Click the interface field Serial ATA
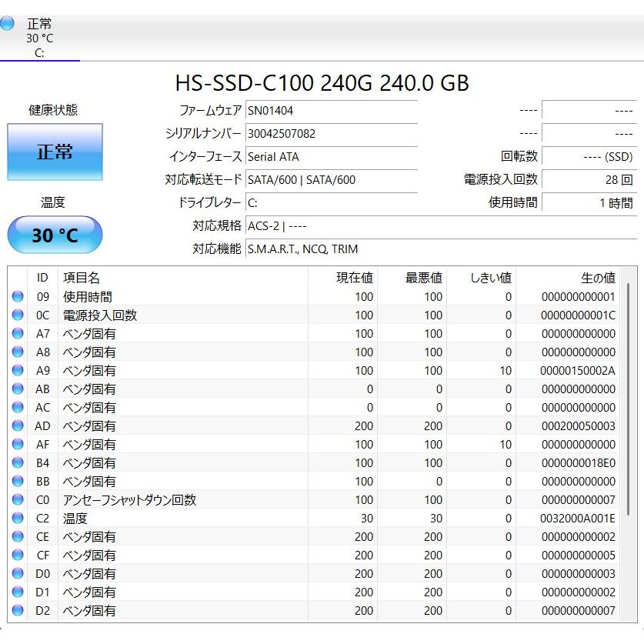The image size is (644, 644). [332, 157]
